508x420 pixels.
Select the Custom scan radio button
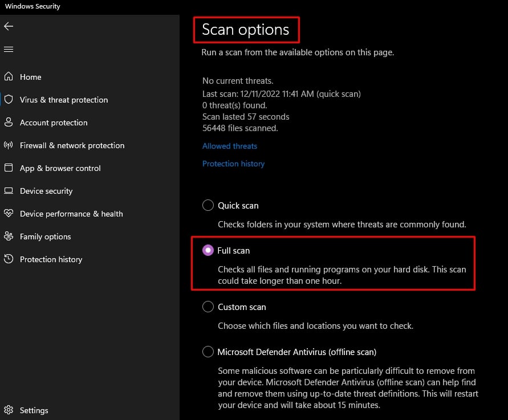point(208,307)
